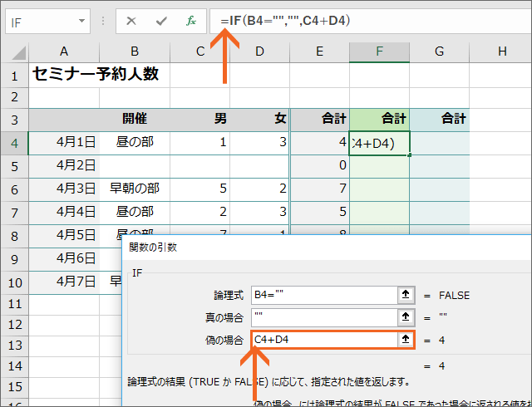Screen dimensions: 532x407
Task: Click active cell F4 showing formula
Action: point(379,143)
